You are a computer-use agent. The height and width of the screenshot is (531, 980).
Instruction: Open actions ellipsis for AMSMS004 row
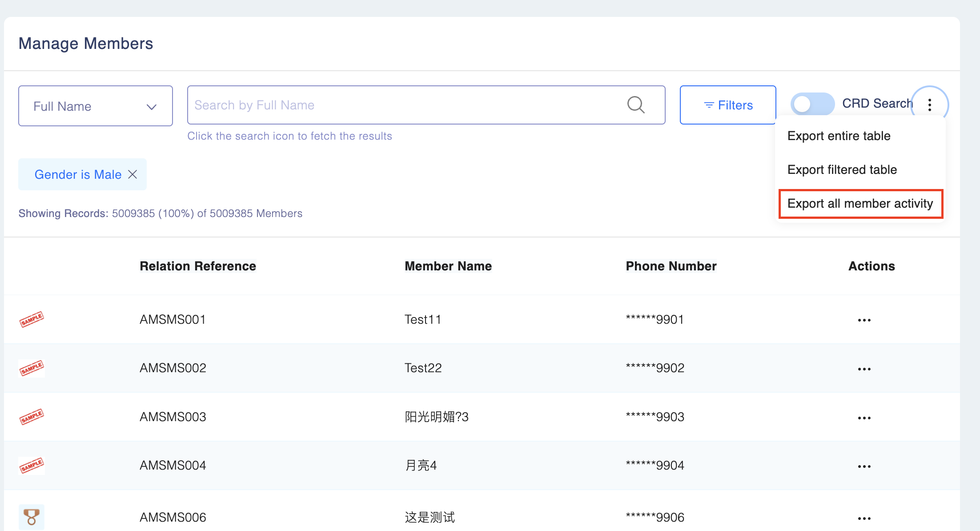pos(864,467)
